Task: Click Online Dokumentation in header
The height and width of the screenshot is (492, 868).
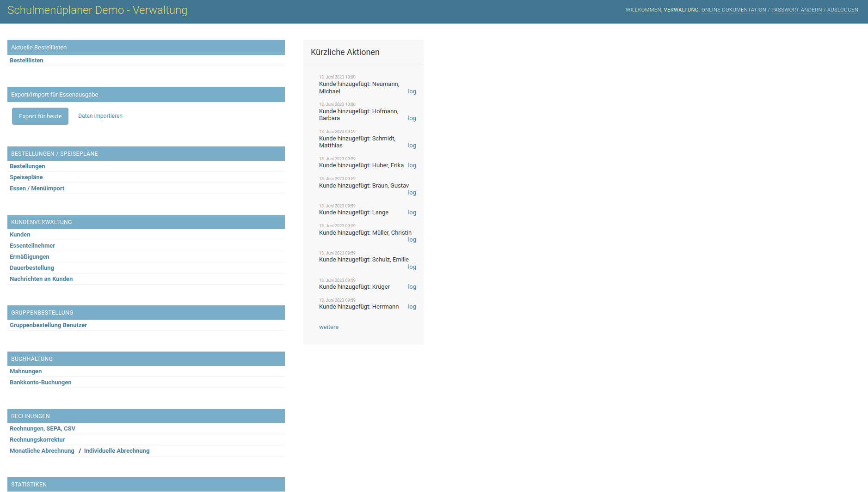Action: pyautogui.click(x=733, y=10)
